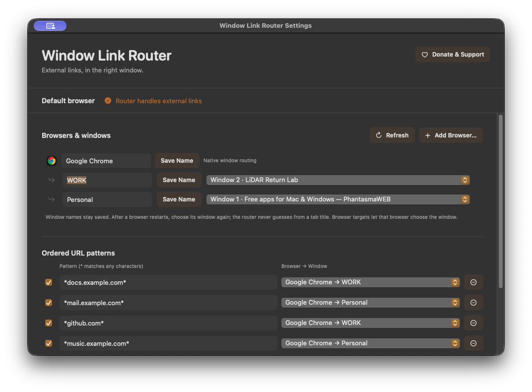The width and height of the screenshot is (532, 392).
Task: Click Add Browser... button
Action: tap(451, 135)
